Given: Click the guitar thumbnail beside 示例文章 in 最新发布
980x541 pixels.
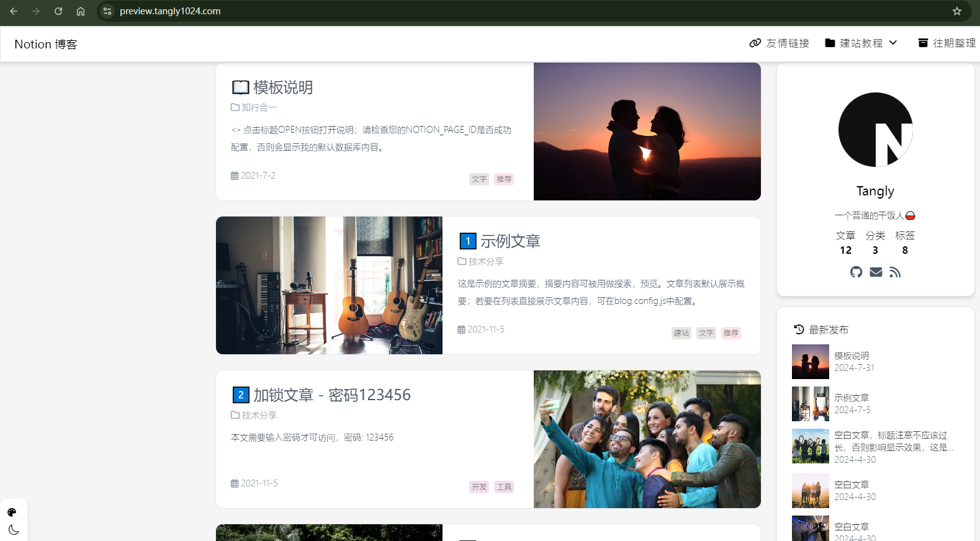Looking at the screenshot, I should point(811,404).
